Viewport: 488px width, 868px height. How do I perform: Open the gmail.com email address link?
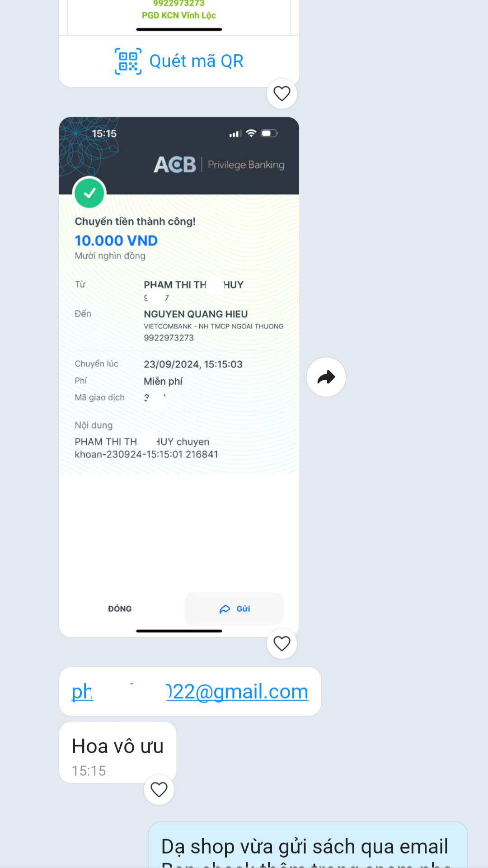click(190, 692)
